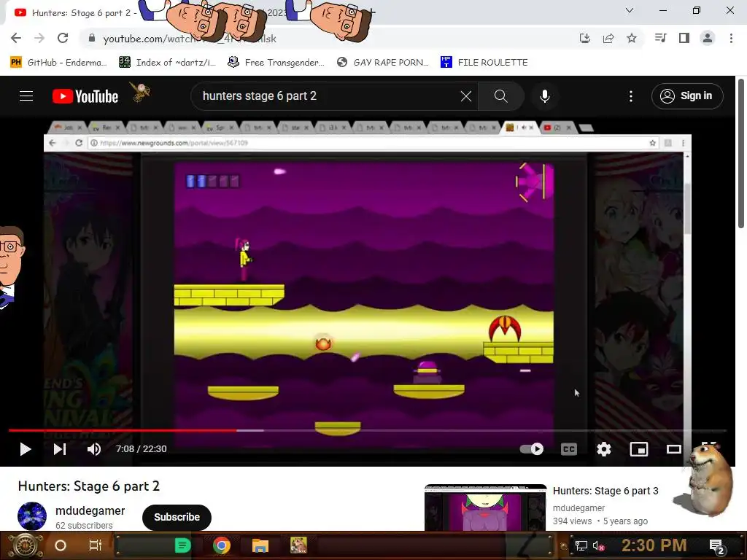747x560 pixels.
Task: Seek on the video progress bar
Action: (367, 430)
